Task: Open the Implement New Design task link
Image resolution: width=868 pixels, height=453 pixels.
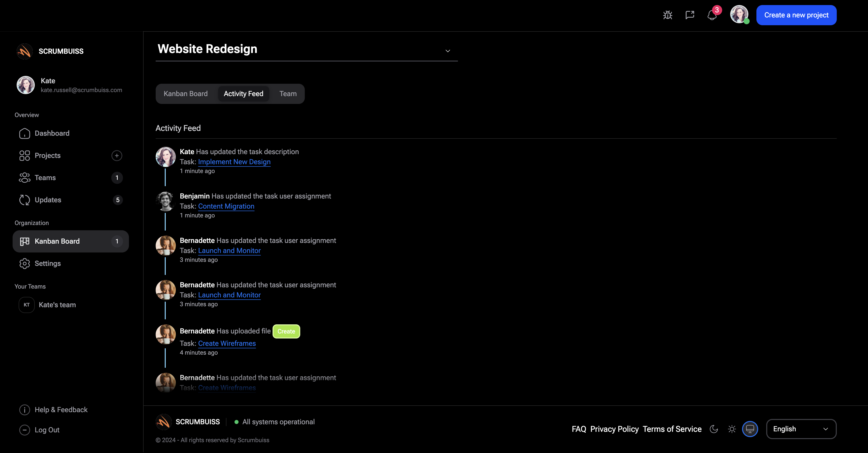Action: [234, 162]
